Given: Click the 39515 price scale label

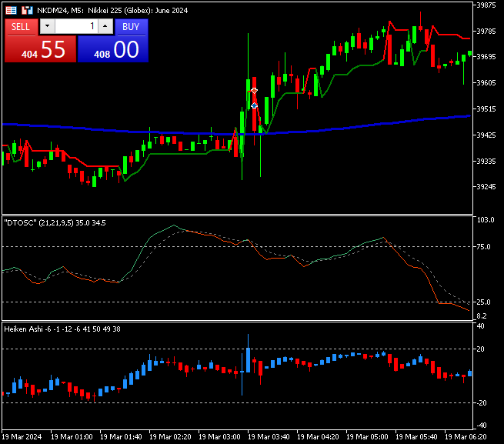Looking at the screenshot, I should [486, 109].
